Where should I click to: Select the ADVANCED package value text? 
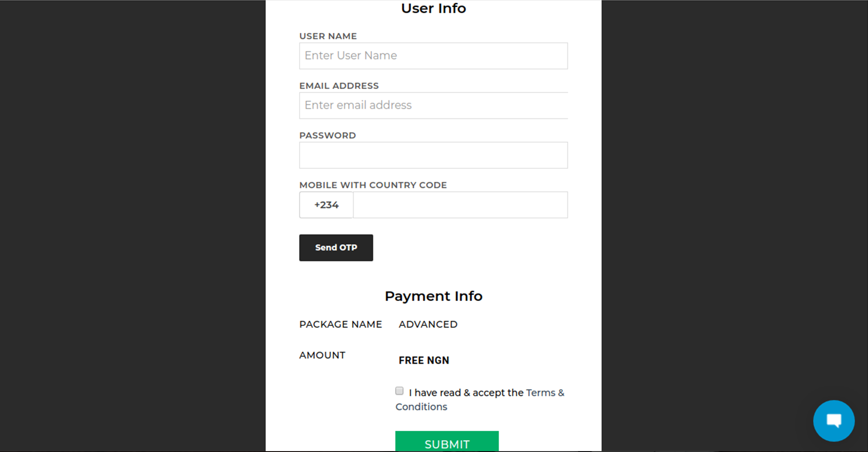tap(428, 325)
